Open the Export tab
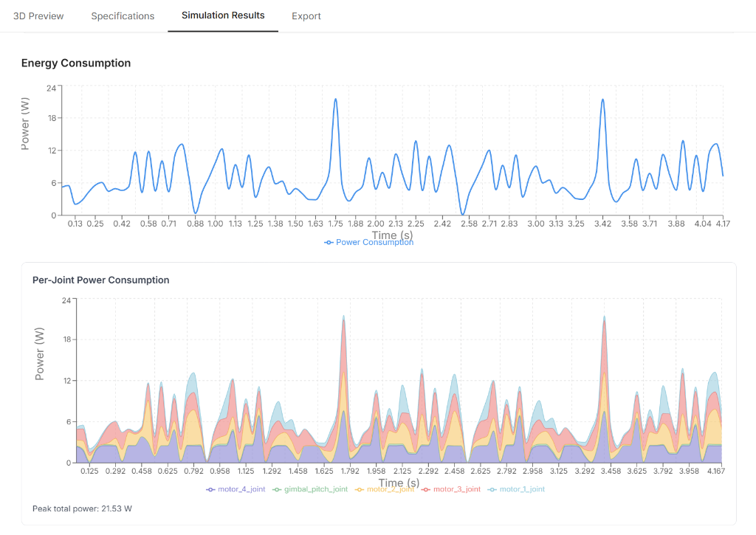Screen dimensions: 756x535 pyautogui.click(x=306, y=15)
